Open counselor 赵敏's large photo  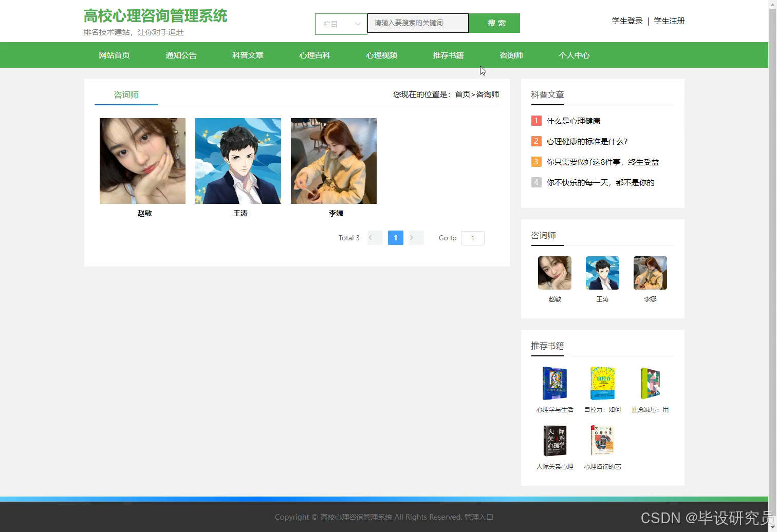point(142,161)
